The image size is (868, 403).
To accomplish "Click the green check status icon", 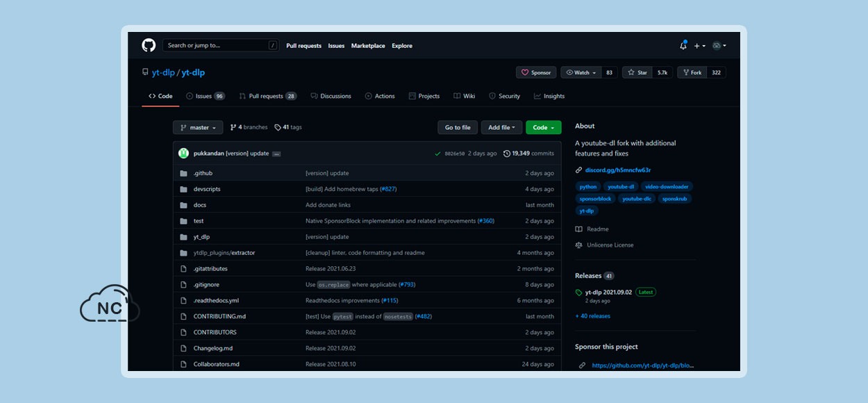I will coord(437,154).
